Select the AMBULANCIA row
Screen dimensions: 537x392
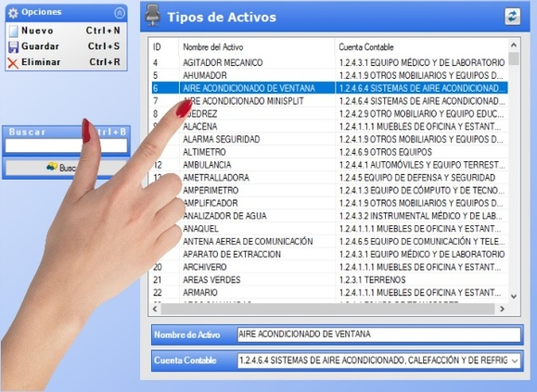(329, 165)
